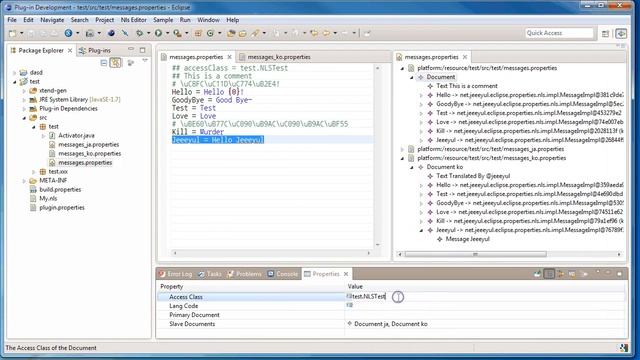Click the Open Type folder icon
The image size is (640, 360).
click(231, 33)
